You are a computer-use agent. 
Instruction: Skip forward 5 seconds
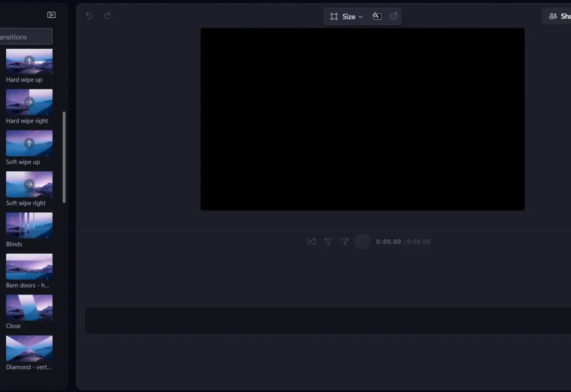344,241
